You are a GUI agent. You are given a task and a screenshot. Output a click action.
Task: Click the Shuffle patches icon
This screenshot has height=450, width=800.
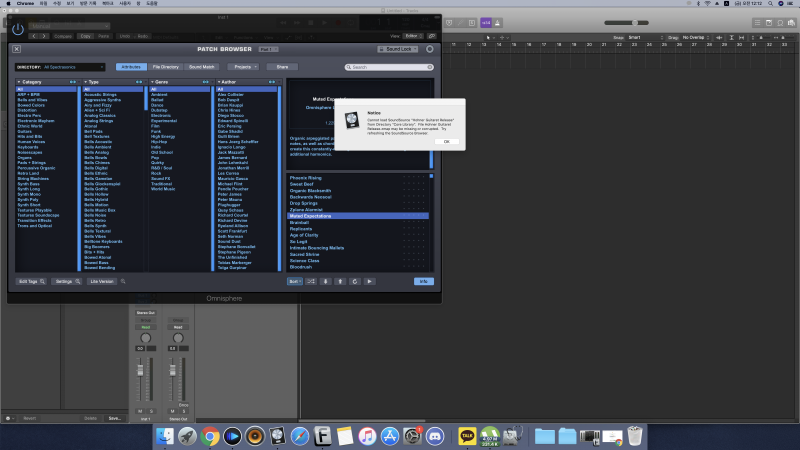coord(311,282)
